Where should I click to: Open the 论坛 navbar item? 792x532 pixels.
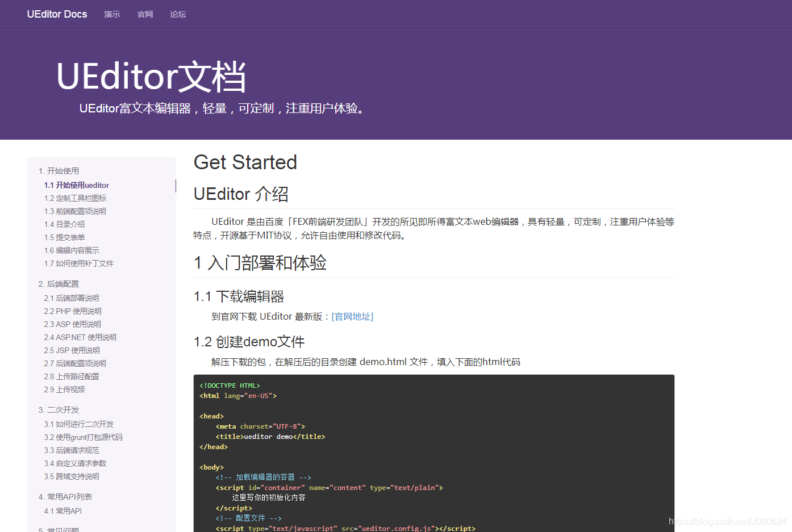pyautogui.click(x=178, y=14)
